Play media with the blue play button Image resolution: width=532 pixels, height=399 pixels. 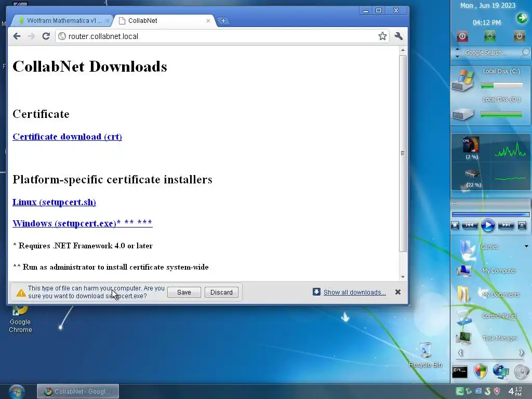pyautogui.click(x=487, y=225)
